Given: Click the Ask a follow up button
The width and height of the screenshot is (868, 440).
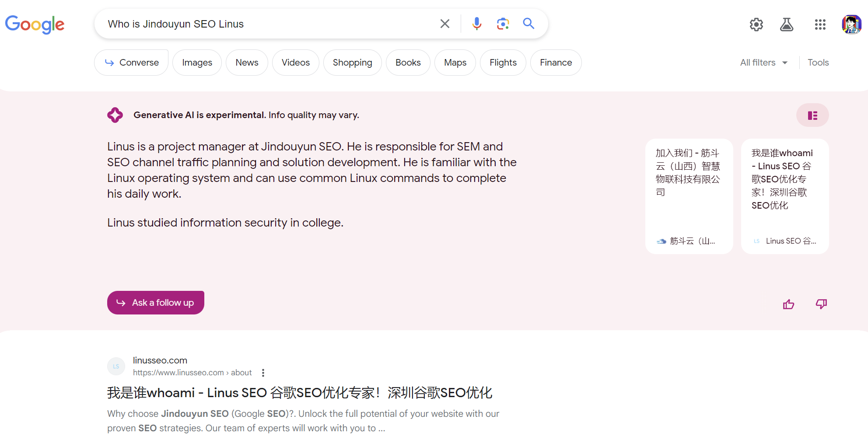Looking at the screenshot, I should click(x=155, y=302).
